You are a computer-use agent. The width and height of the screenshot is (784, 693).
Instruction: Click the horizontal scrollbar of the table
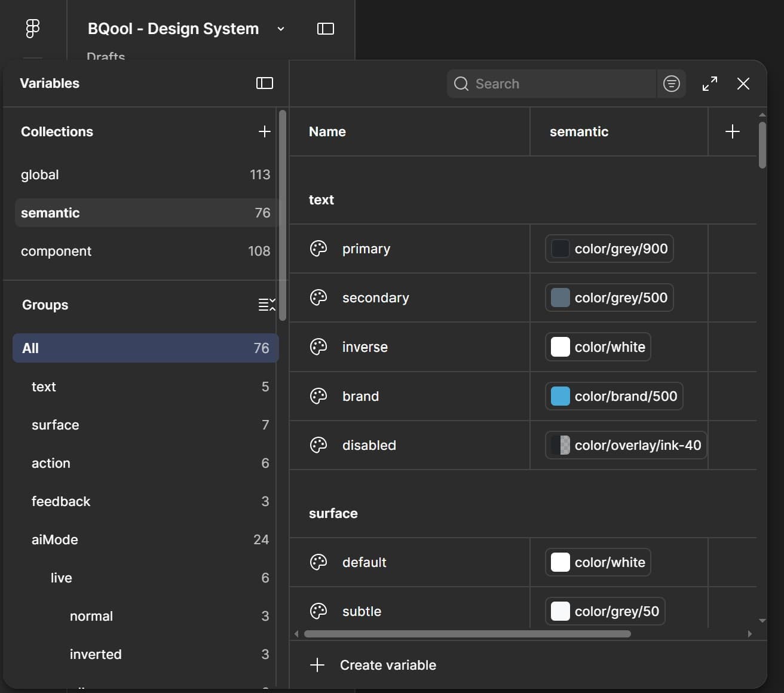click(467, 634)
